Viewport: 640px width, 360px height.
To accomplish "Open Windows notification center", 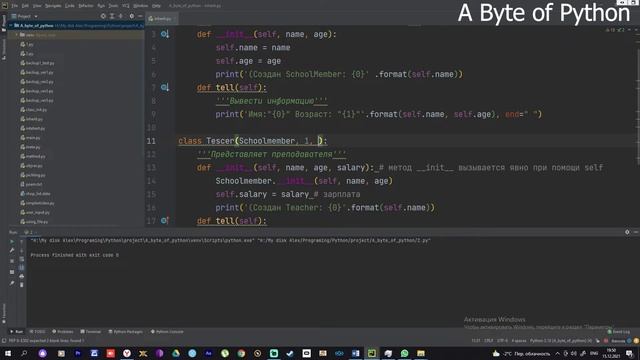I will point(629,353).
